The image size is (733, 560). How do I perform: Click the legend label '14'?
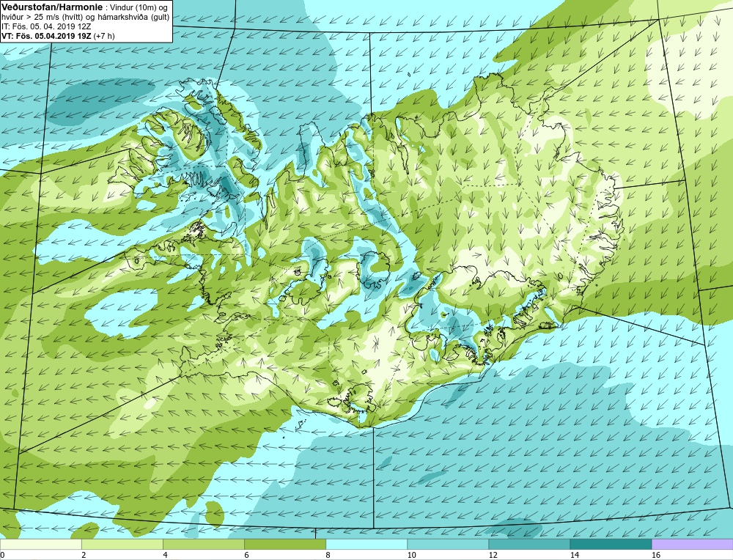click(574, 555)
